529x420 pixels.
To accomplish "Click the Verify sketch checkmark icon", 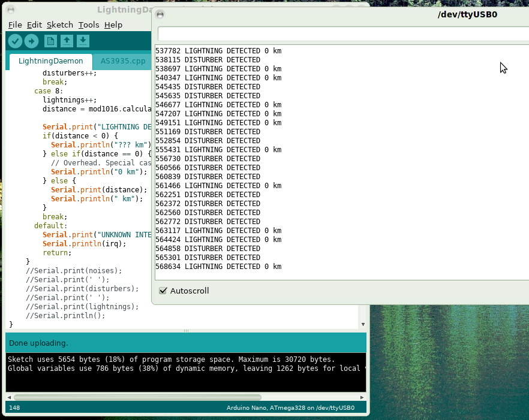I will tap(15, 41).
